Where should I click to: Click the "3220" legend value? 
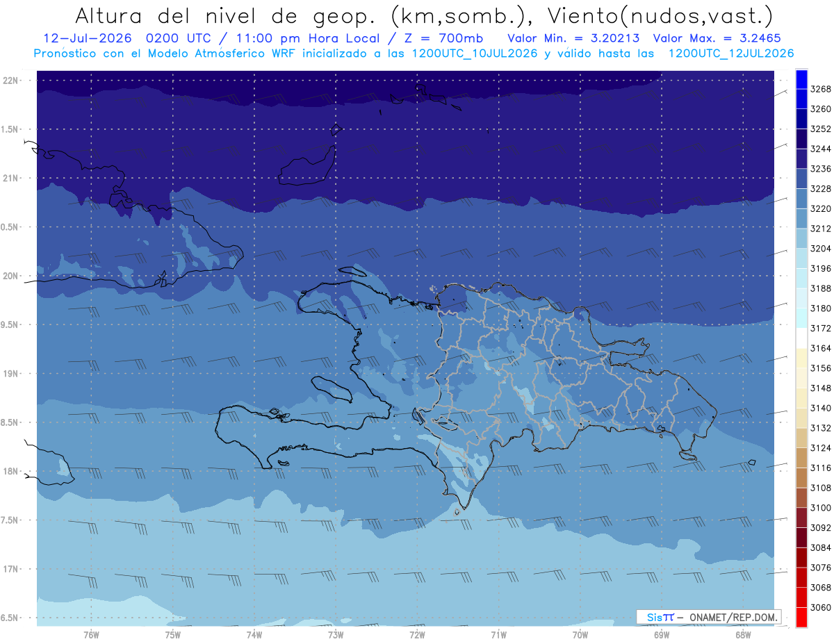[x=821, y=208]
